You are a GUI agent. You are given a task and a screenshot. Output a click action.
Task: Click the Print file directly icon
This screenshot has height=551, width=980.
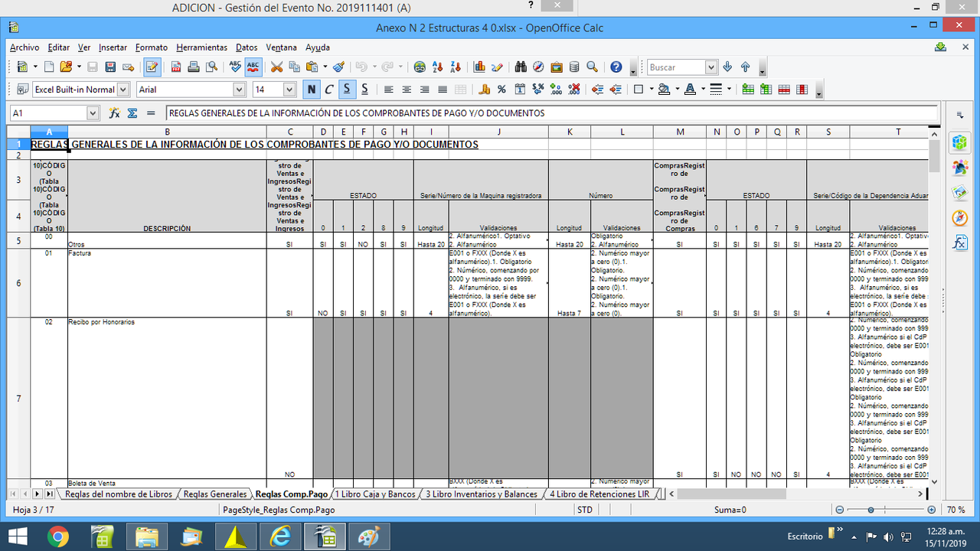(x=194, y=67)
